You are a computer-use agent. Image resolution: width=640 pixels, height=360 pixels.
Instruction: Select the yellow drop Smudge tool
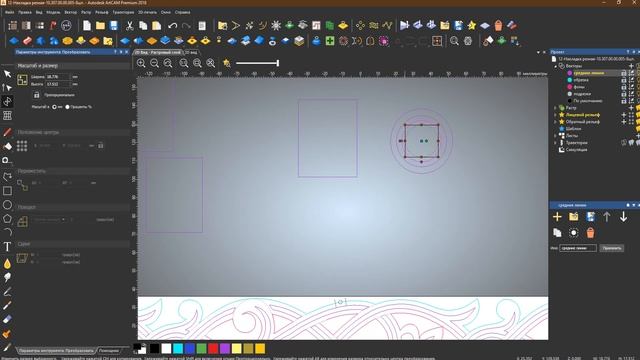7,264
